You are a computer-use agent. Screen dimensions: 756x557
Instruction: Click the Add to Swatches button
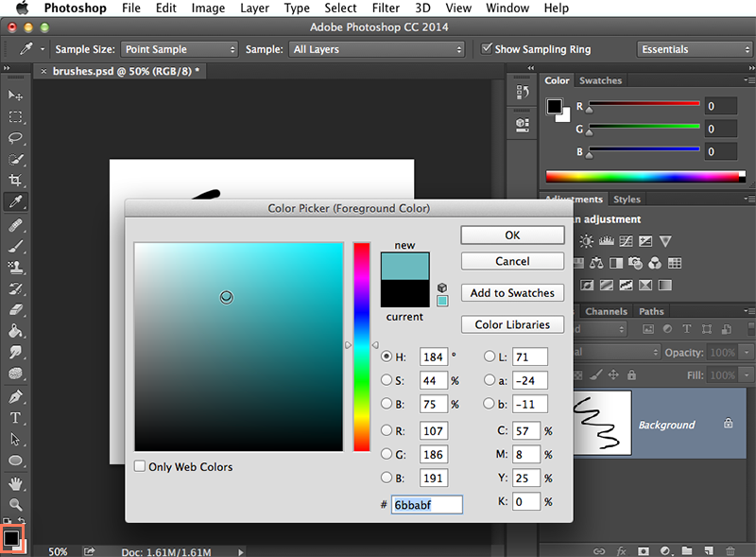pyautogui.click(x=512, y=293)
